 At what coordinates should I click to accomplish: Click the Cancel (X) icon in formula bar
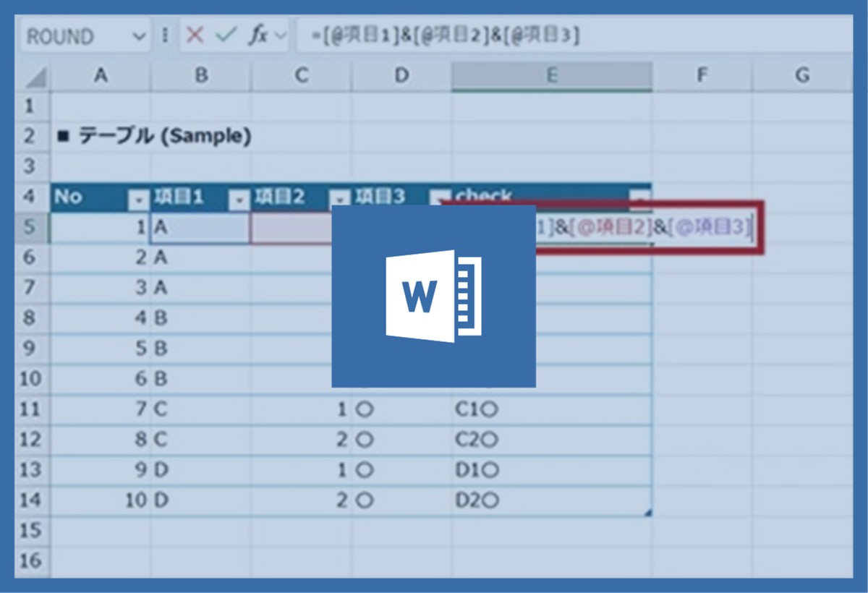(x=195, y=36)
